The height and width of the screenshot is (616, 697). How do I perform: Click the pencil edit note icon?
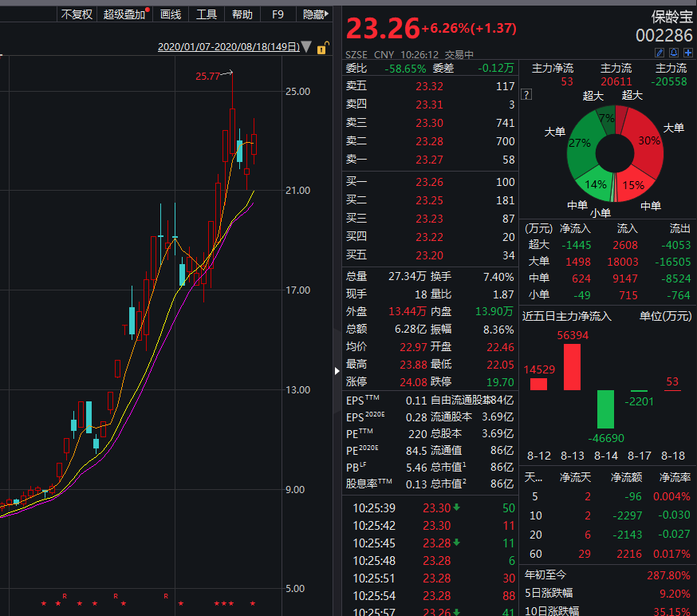pos(660,53)
